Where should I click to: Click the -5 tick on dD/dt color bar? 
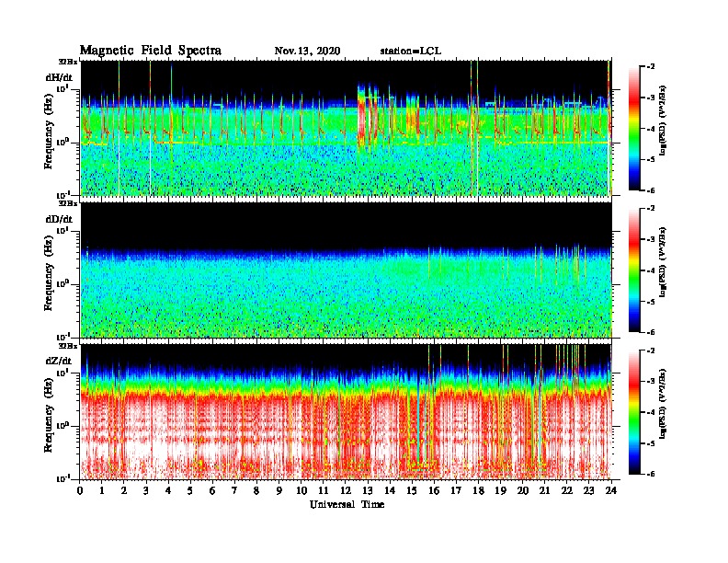pos(652,302)
